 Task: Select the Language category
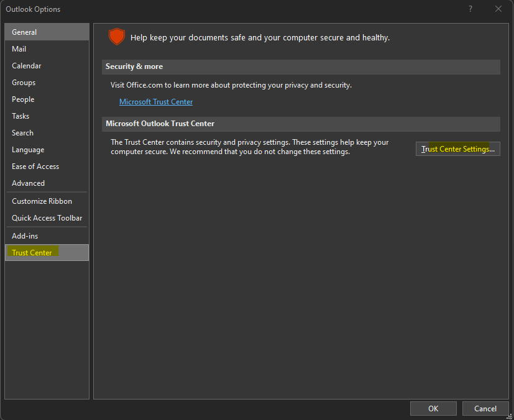pos(47,150)
